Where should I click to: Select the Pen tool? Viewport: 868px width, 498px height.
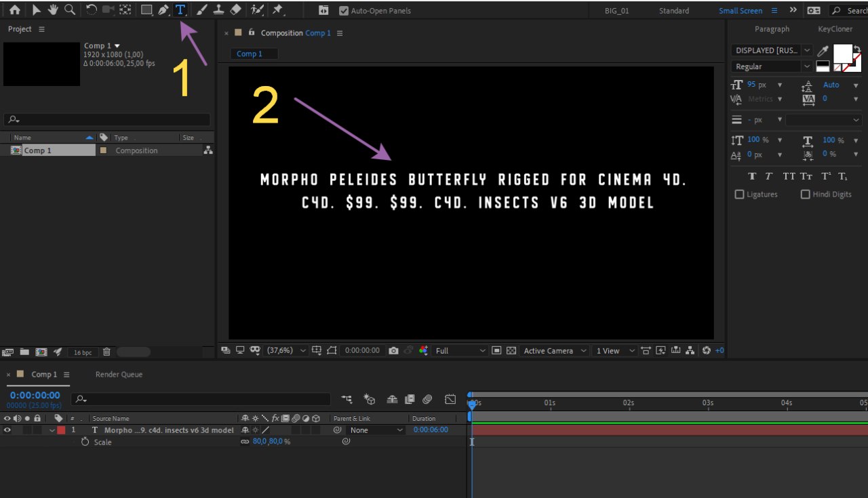(x=163, y=10)
